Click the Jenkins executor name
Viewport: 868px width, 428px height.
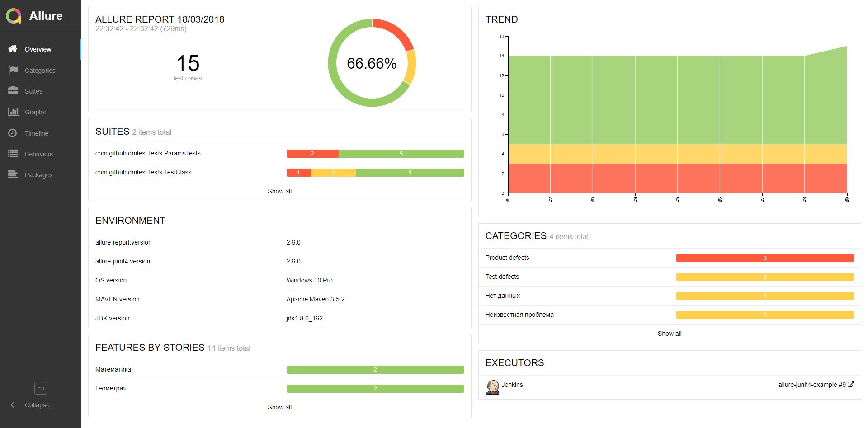512,385
